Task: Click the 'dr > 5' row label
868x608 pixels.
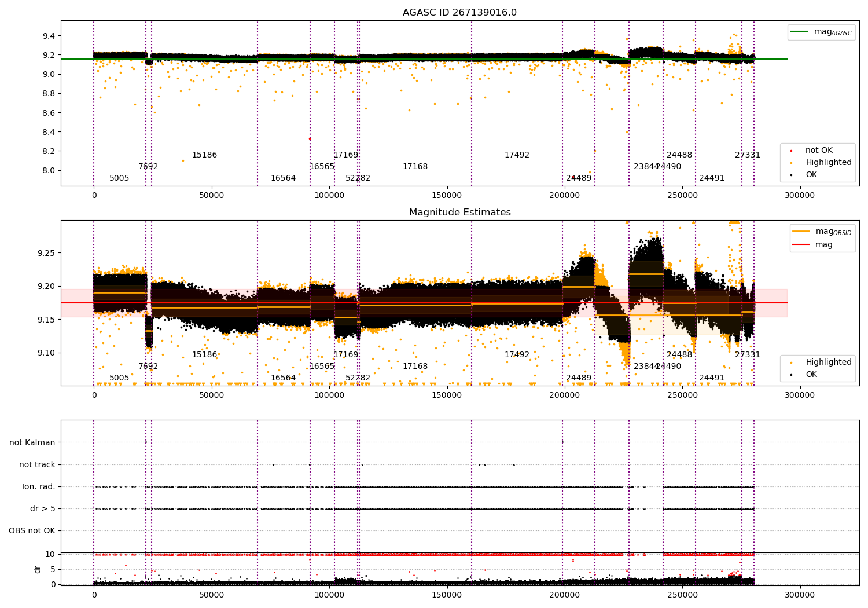Action: point(43,508)
